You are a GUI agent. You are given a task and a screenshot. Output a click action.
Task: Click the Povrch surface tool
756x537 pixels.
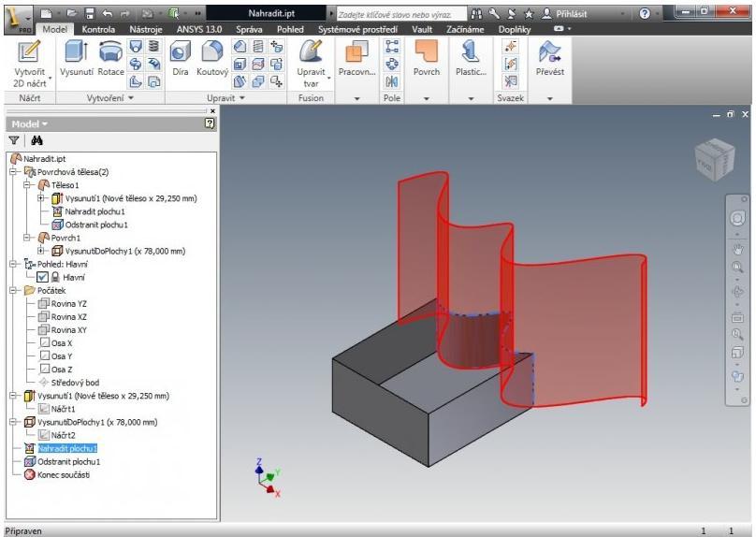[427, 59]
